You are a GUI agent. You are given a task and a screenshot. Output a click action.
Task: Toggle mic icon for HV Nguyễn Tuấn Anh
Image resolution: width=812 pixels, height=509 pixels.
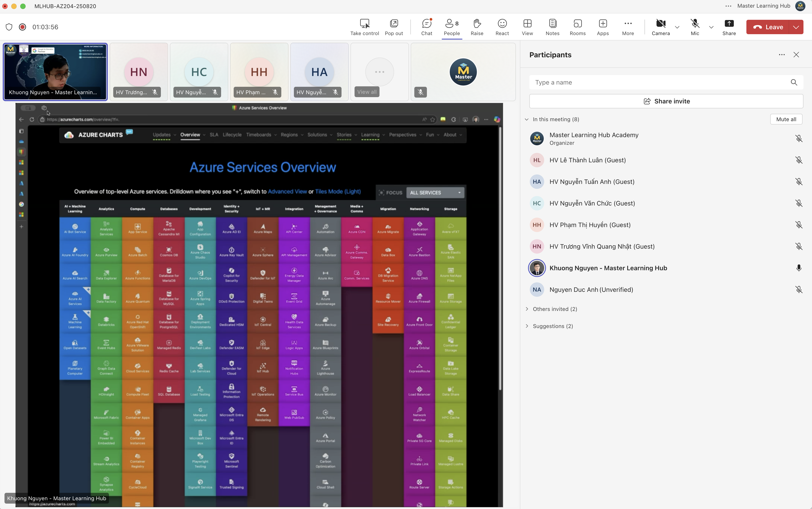click(x=799, y=182)
